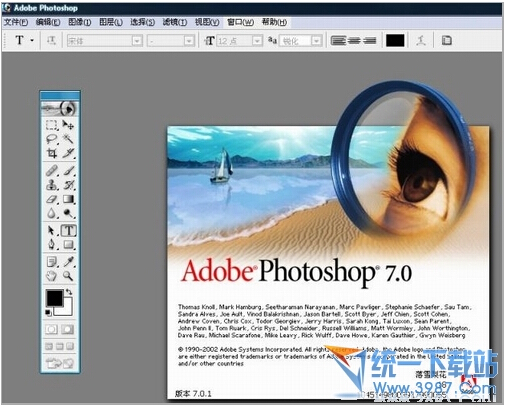Switch to Standard edit mode
This screenshot has height=408, width=505.
point(51,329)
